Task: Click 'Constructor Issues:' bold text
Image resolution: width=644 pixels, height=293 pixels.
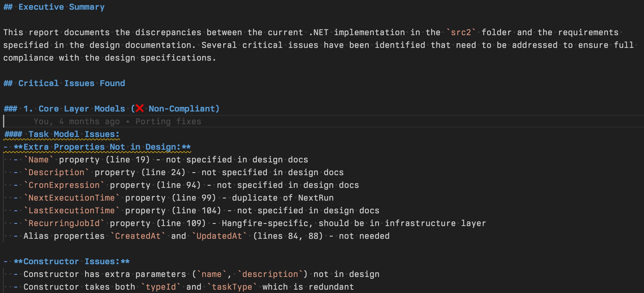Action: click(x=71, y=261)
